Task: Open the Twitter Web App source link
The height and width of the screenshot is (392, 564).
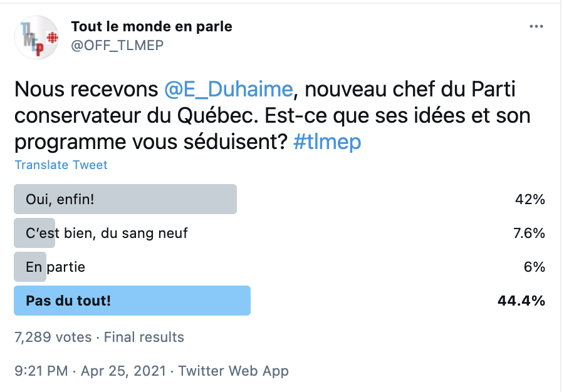Action: (x=234, y=371)
